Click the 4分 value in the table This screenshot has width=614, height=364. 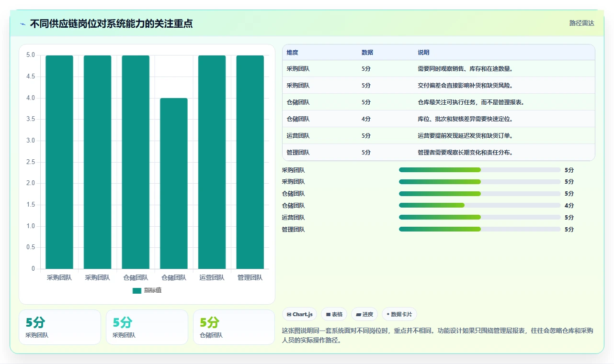point(366,119)
